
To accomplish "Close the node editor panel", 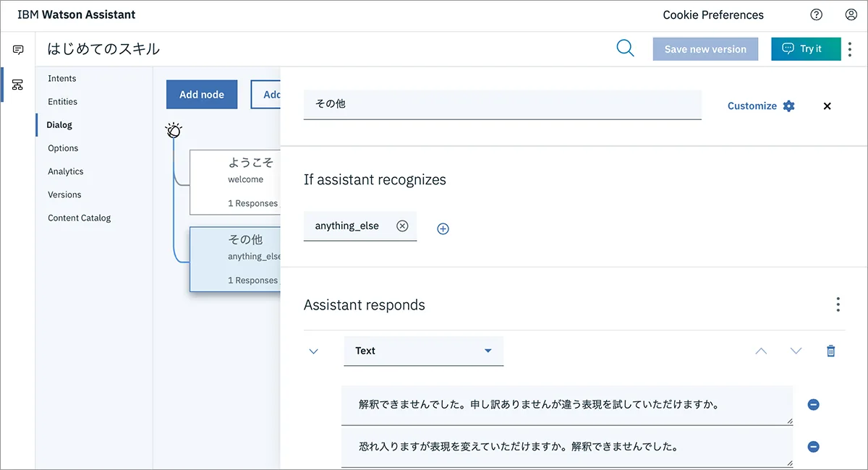I will (x=827, y=106).
